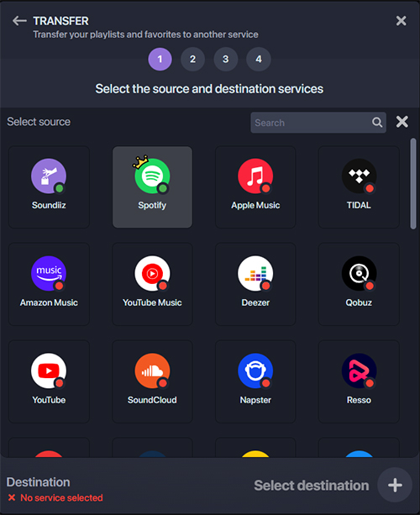420x515 pixels.
Task: Select SoundCloud as source
Action: coord(152,381)
